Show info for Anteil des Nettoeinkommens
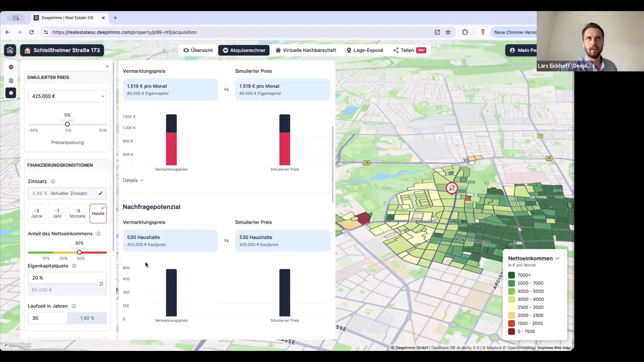This screenshot has width=644, height=362. (99, 234)
